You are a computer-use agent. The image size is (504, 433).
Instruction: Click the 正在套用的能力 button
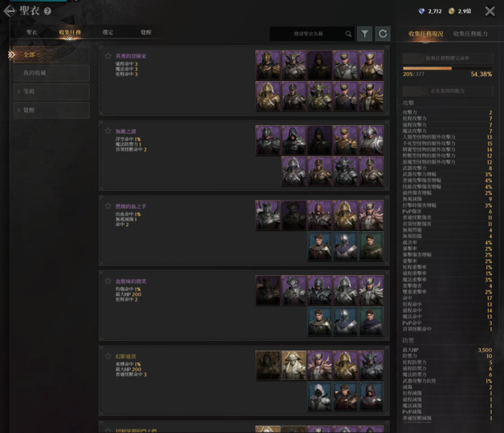447,91
